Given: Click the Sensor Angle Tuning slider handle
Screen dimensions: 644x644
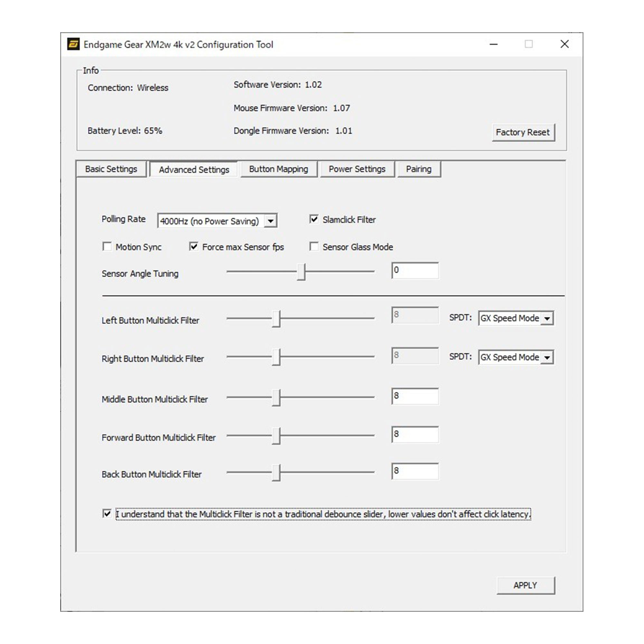Looking at the screenshot, I should (301, 272).
